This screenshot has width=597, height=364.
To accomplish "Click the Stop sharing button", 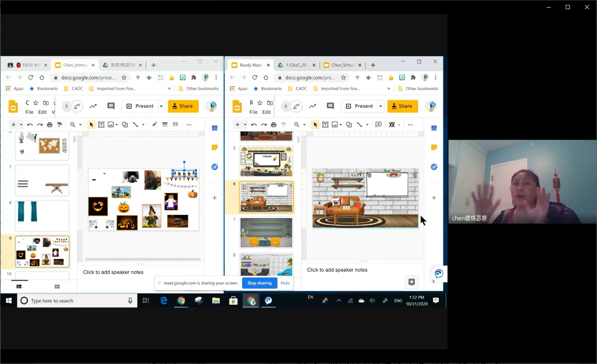I will pos(259,283).
